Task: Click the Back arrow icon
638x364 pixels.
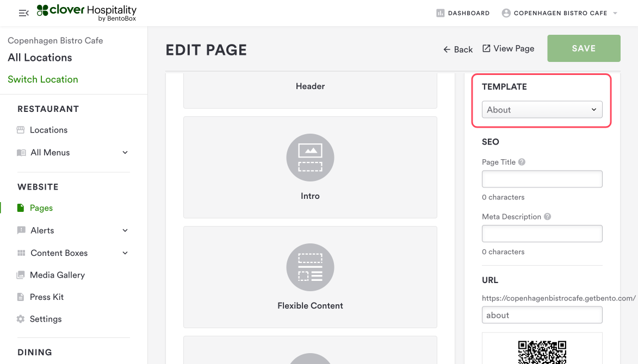Action: [x=447, y=49]
